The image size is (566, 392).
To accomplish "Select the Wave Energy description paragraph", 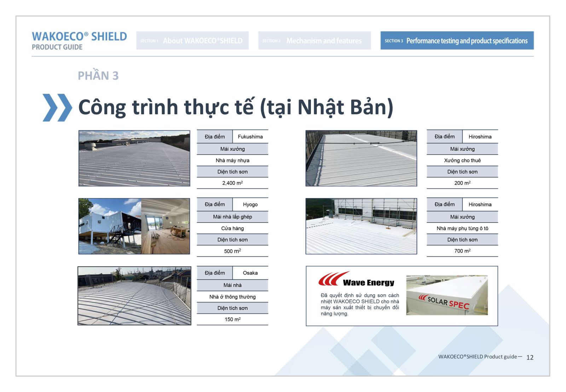I will (360, 304).
